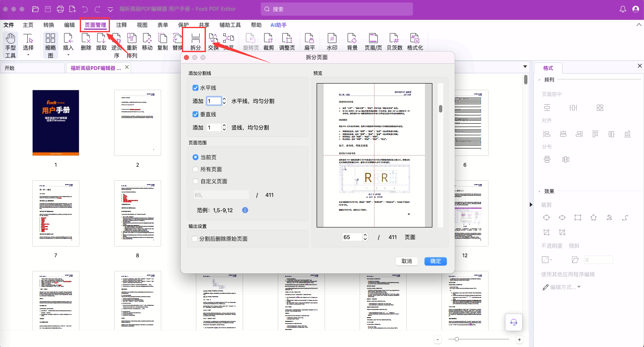Open the tab list dropdown arrow

click(x=525, y=67)
